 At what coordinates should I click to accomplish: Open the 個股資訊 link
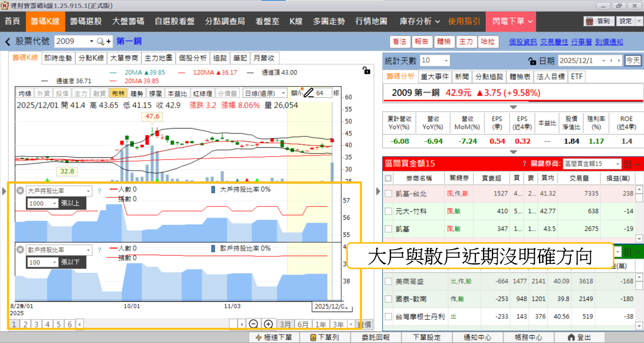(x=522, y=42)
